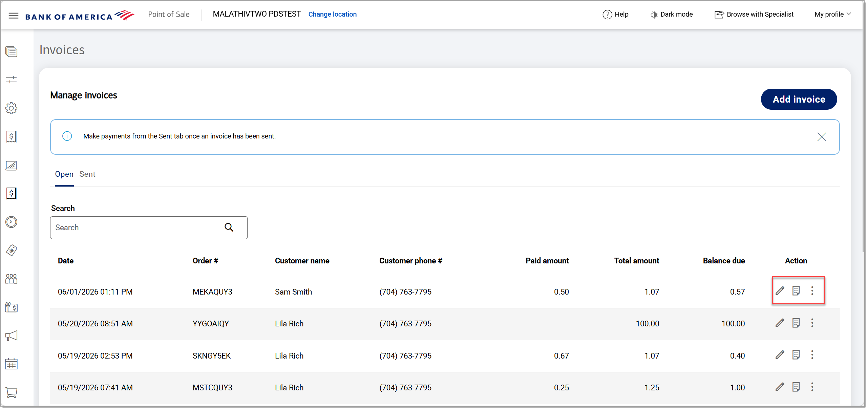Click the page vertical scrollbar
This screenshot has height=410, width=868.
coord(864,141)
